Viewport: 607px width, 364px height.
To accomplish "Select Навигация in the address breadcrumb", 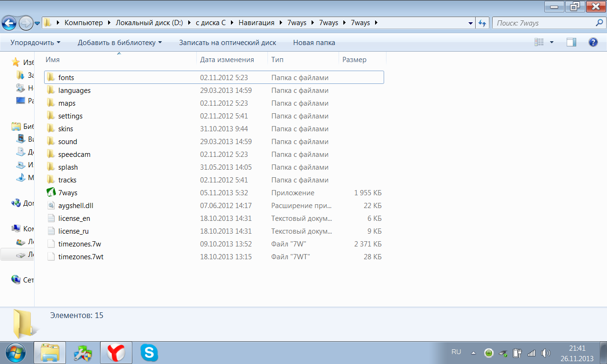I will click(x=256, y=23).
